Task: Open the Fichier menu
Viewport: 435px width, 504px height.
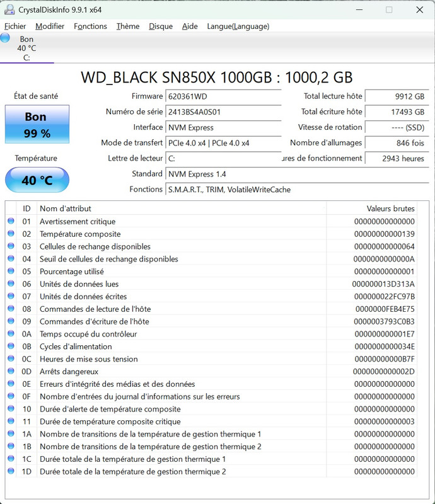Action: [x=15, y=26]
